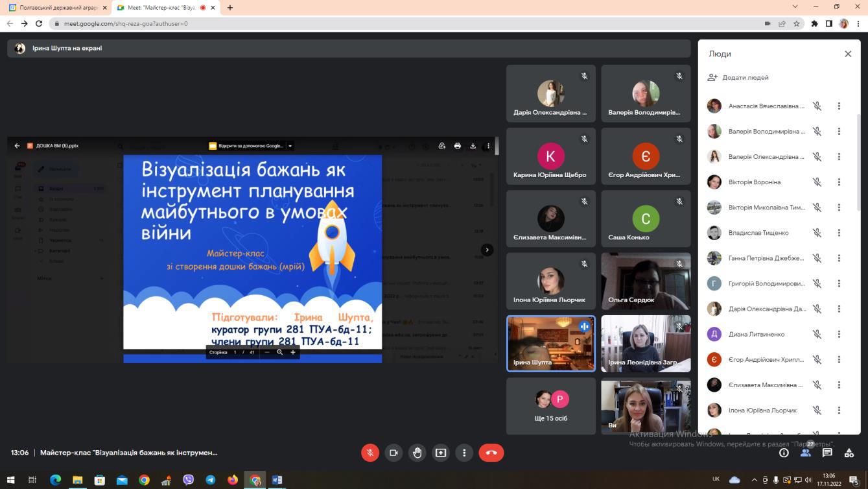Click Ірина Шупта presenter tile
The height and width of the screenshot is (489, 868).
point(551,344)
